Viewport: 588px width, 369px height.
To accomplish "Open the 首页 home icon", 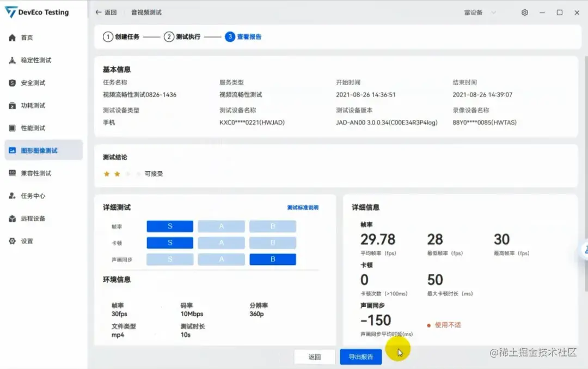I will point(12,38).
